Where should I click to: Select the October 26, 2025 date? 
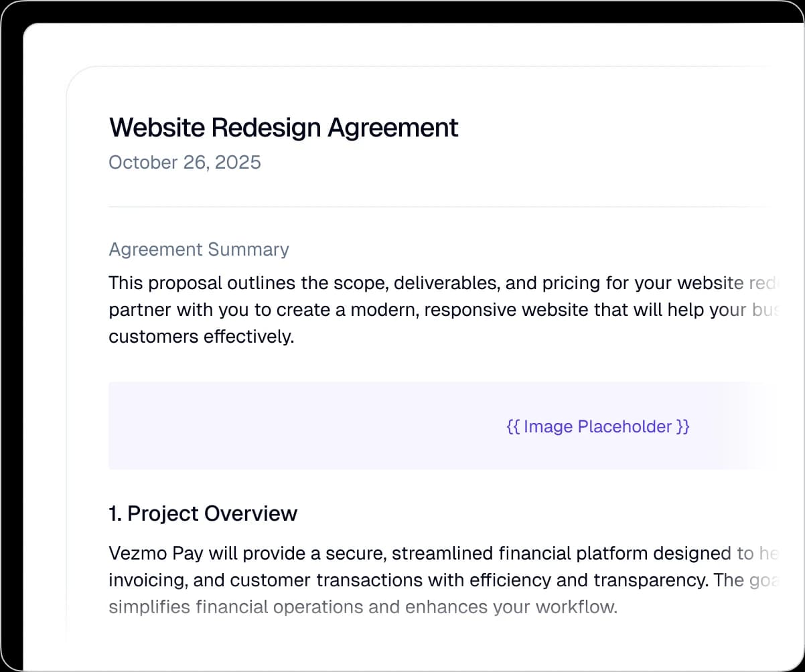[185, 163]
